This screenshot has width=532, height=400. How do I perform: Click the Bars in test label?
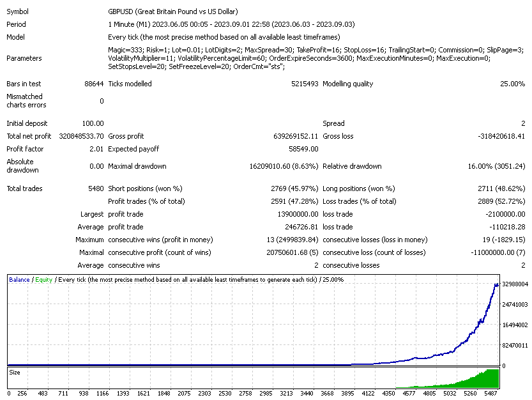(x=24, y=84)
